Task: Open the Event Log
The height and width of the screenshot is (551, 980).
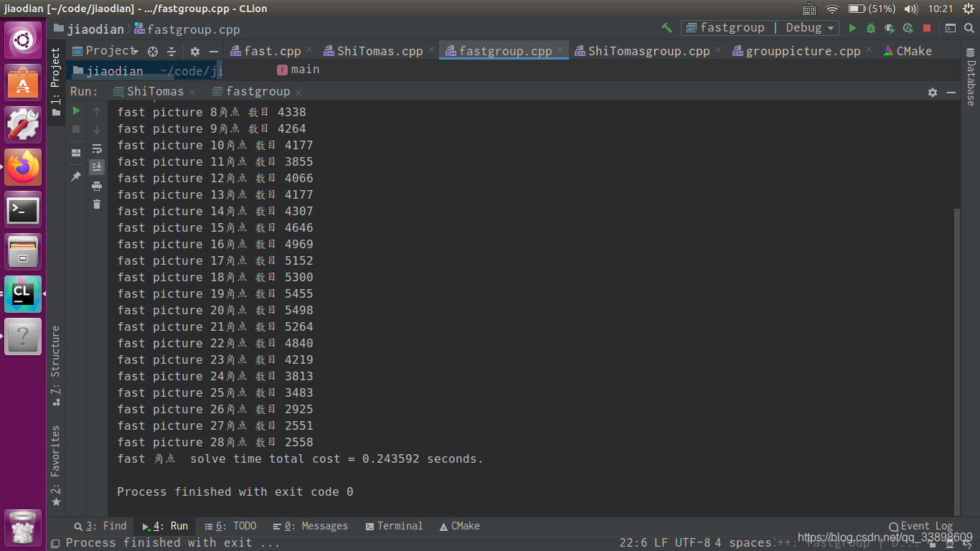Action: click(x=920, y=527)
